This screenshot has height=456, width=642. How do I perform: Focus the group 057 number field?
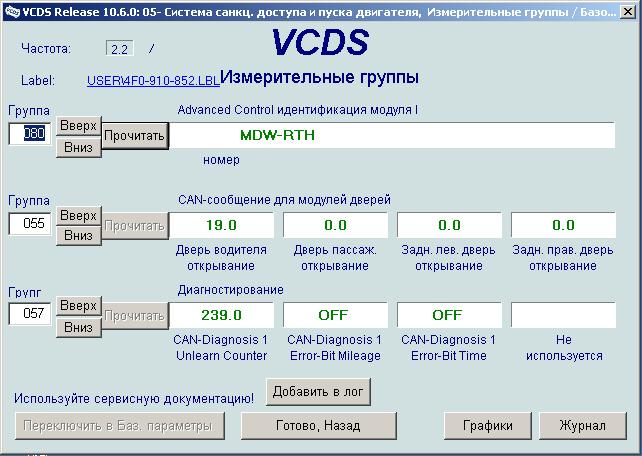point(28,315)
